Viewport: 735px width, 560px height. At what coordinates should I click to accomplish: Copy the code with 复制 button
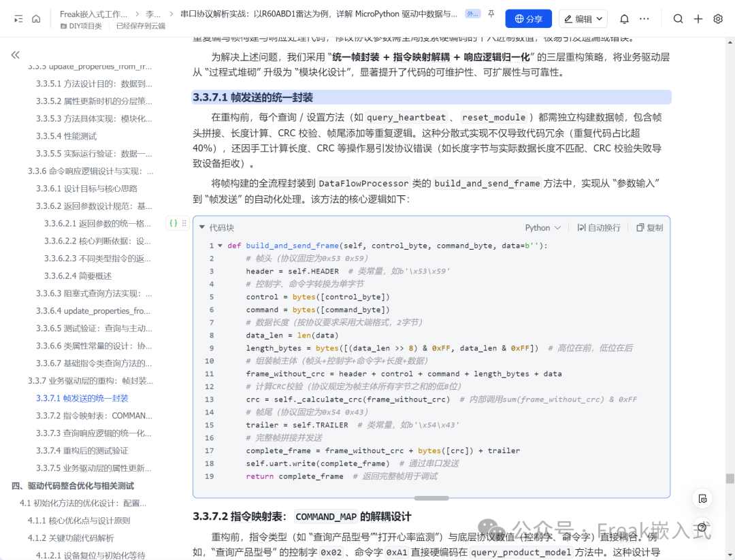(x=649, y=228)
